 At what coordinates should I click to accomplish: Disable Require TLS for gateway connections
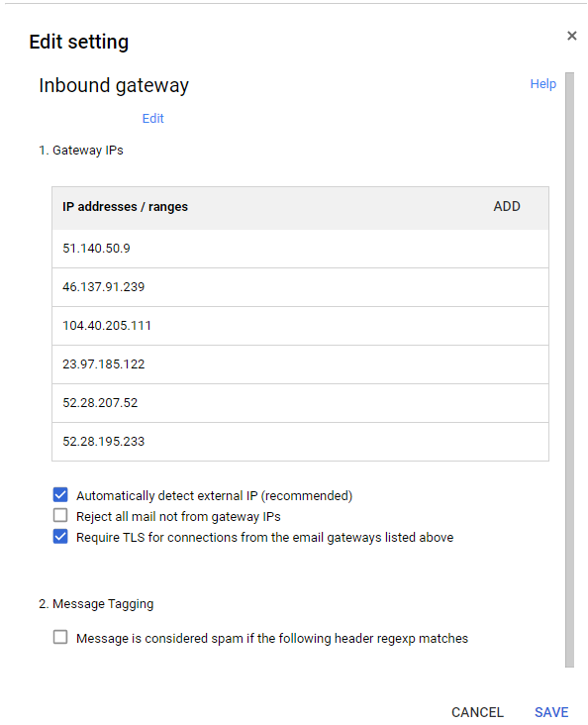[60, 537]
